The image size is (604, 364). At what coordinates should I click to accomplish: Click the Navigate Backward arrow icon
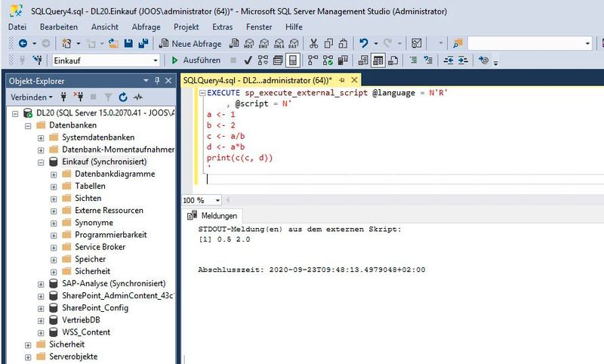23,43
